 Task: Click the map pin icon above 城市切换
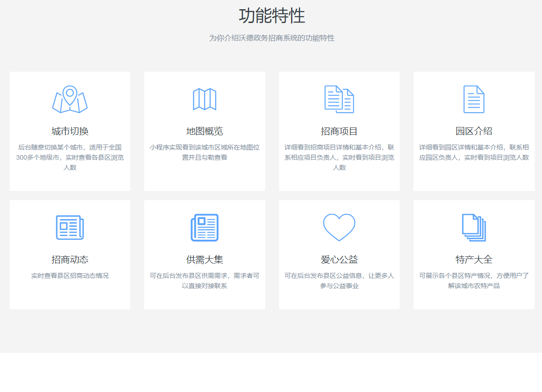pyautogui.click(x=70, y=99)
